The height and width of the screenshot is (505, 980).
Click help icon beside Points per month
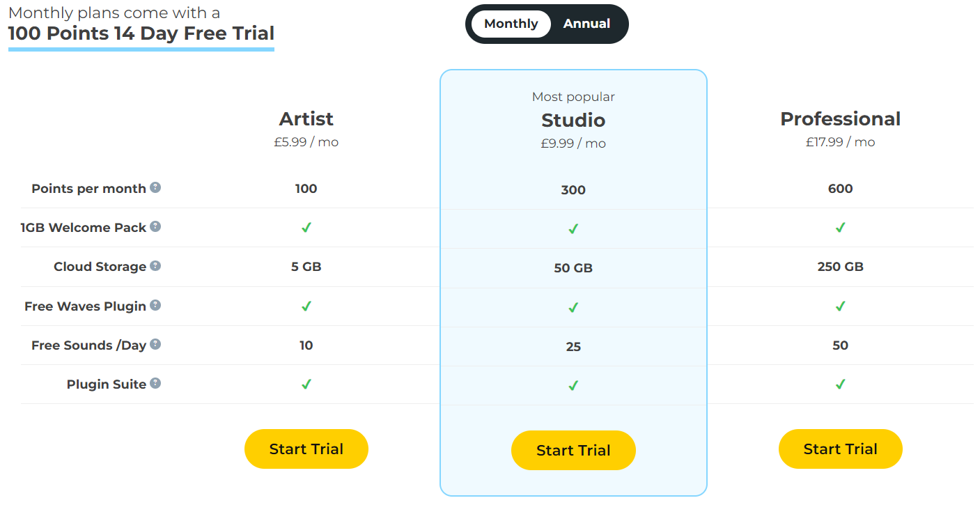pyautogui.click(x=155, y=187)
